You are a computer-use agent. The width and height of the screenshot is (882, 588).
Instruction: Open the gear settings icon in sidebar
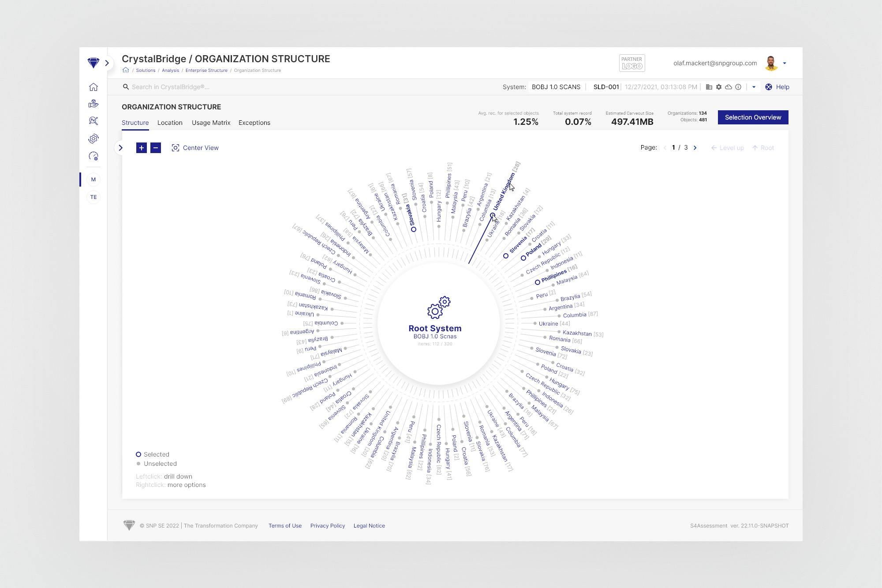point(93,139)
